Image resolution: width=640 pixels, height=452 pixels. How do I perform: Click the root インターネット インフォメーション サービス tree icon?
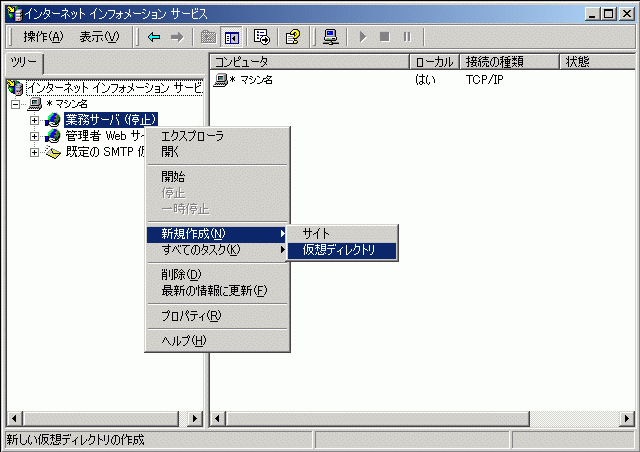click(x=16, y=88)
